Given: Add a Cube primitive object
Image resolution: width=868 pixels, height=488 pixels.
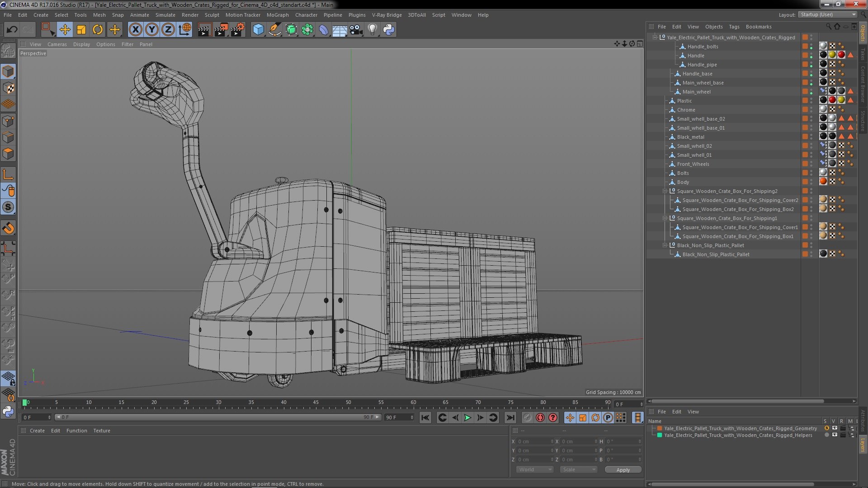Looking at the screenshot, I should click(258, 30).
